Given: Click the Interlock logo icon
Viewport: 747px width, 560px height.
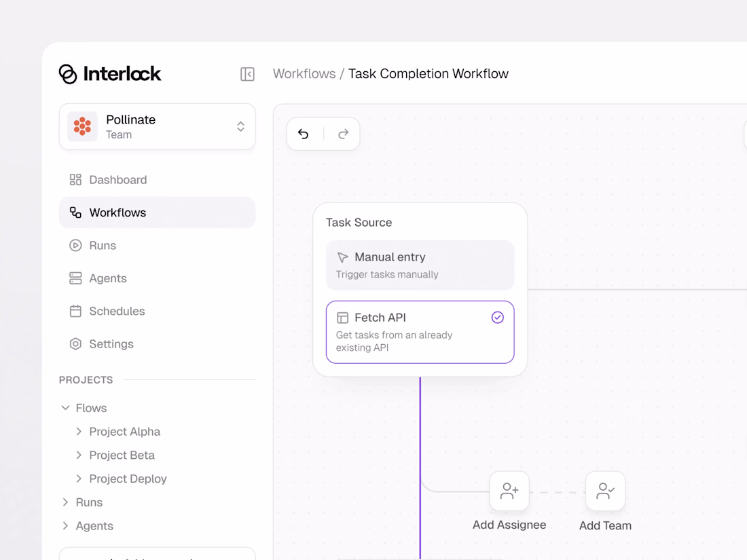Looking at the screenshot, I should 68,74.
